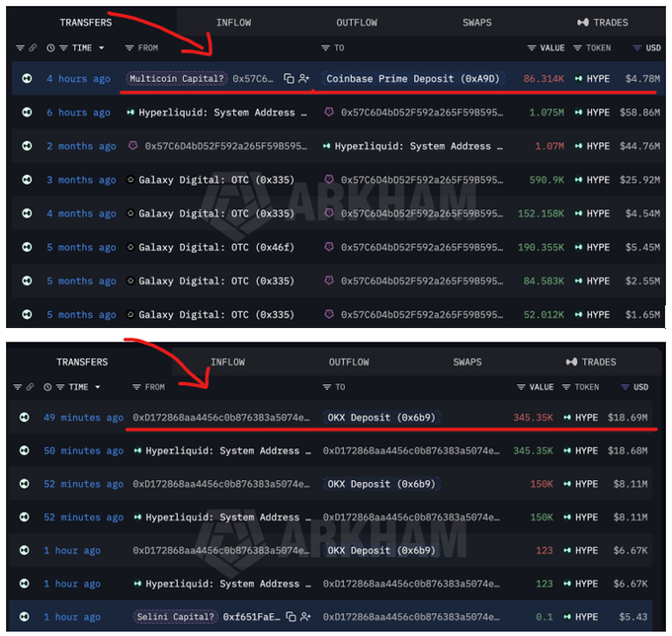672x636 pixels.
Task: Click transaction icon on 3 months ago row
Action: [27, 180]
